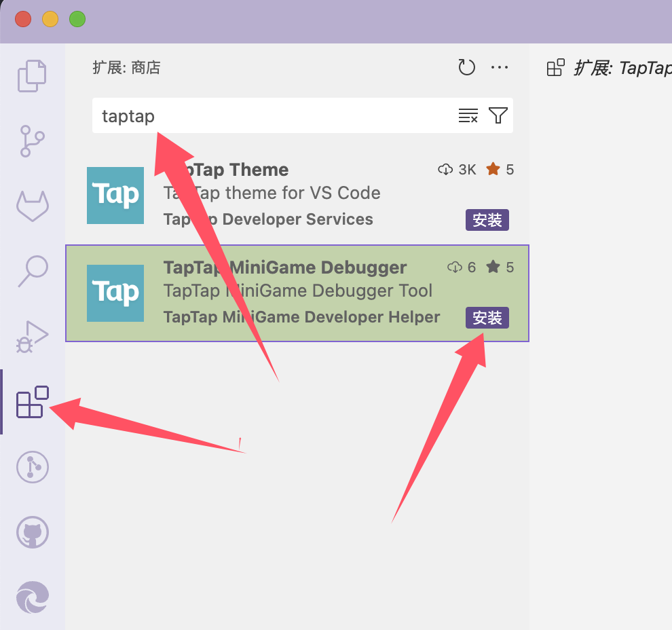Image resolution: width=672 pixels, height=630 pixels.
Task: Open the Explorer files view
Action: (32, 76)
